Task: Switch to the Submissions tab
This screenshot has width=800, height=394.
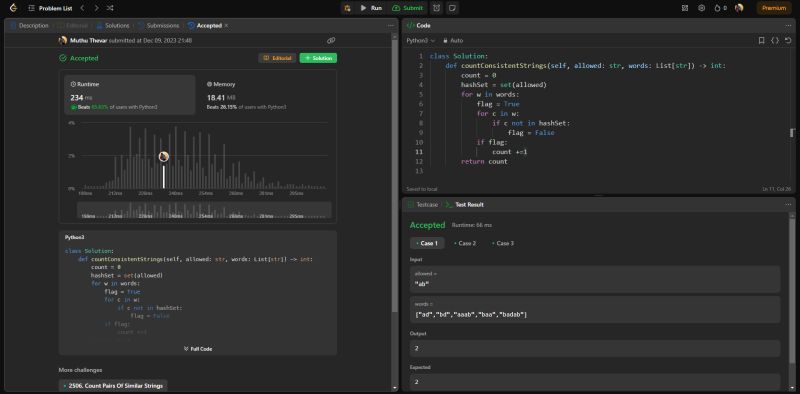Action: click(158, 26)
